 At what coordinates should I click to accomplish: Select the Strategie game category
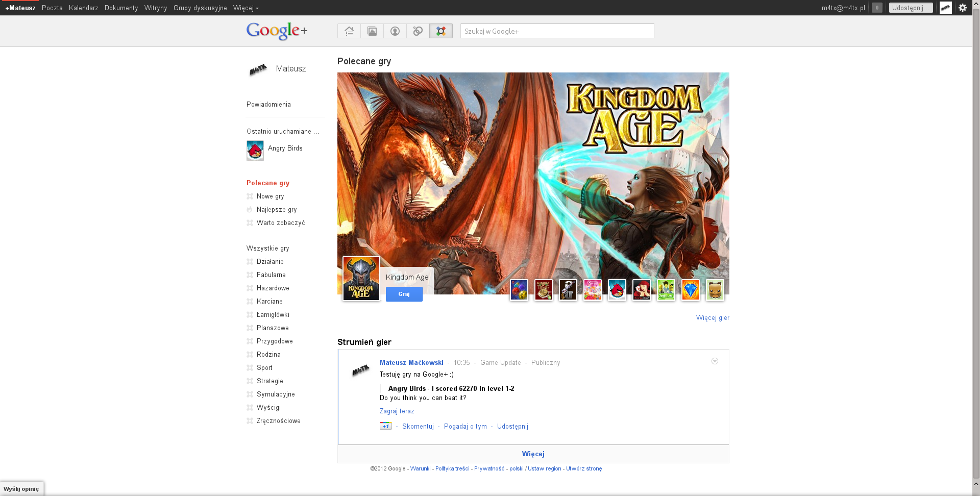coord(270,381)
